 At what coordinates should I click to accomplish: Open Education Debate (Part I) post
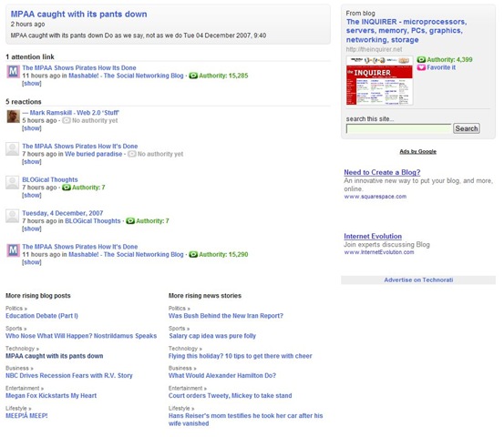[42, 316]
